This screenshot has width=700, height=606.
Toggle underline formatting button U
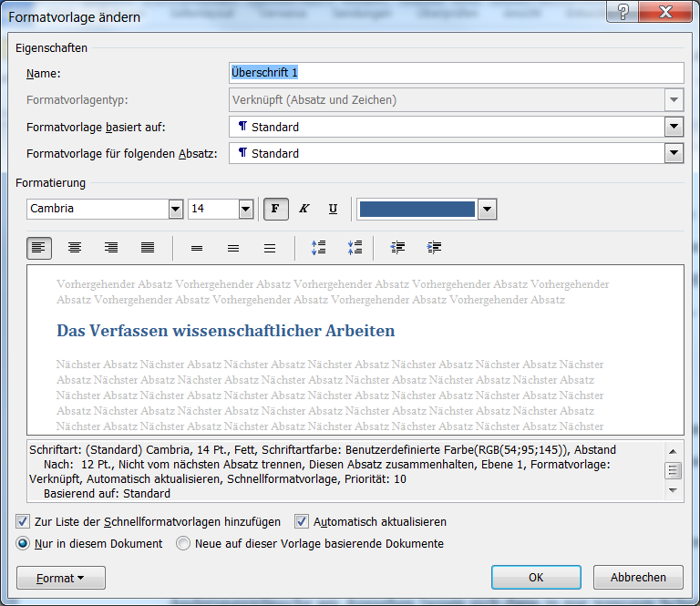tap(333, 209)
